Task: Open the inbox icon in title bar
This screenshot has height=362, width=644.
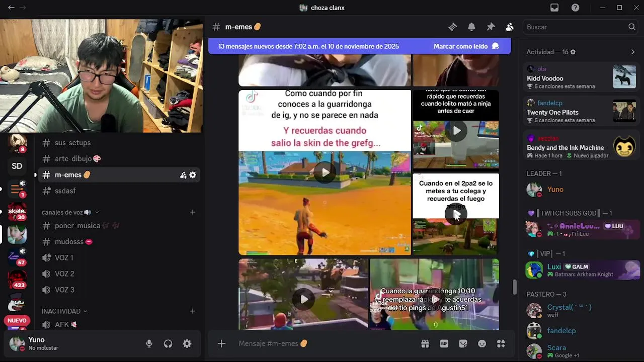Action: [x=554, y=8]
